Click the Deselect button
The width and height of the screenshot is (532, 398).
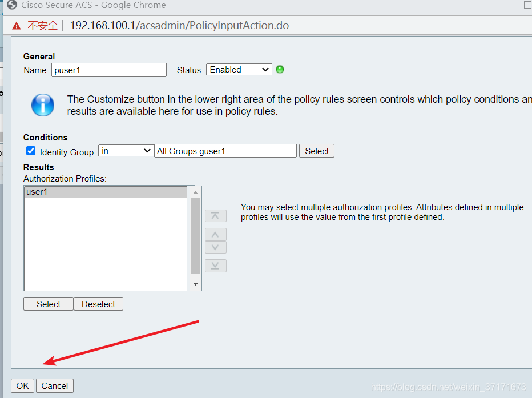(98, 304)
